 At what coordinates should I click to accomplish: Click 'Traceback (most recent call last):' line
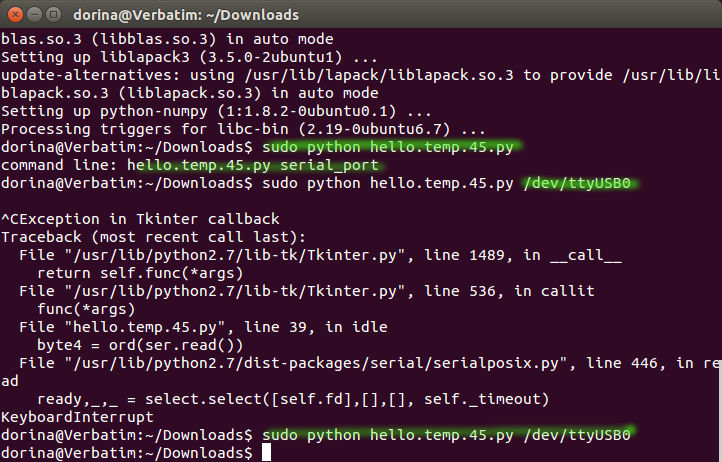pos(153,237)
